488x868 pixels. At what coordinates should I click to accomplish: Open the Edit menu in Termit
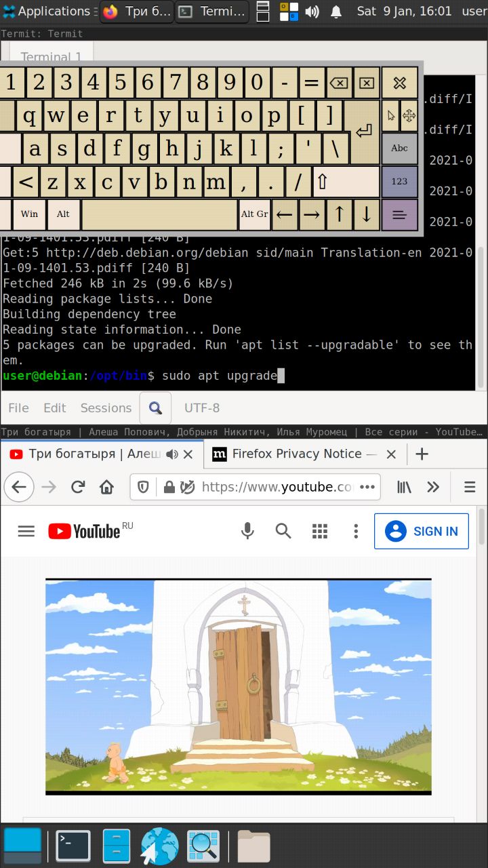click(x=55, y=408)
